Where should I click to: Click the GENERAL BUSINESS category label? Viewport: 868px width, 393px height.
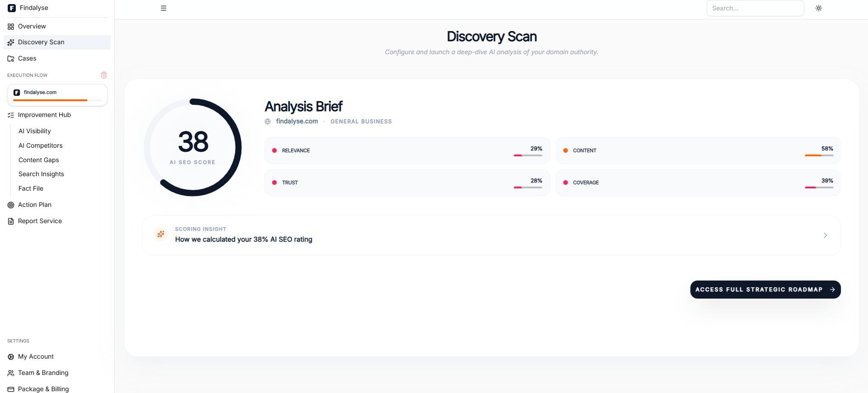click(x=361, y=122)
